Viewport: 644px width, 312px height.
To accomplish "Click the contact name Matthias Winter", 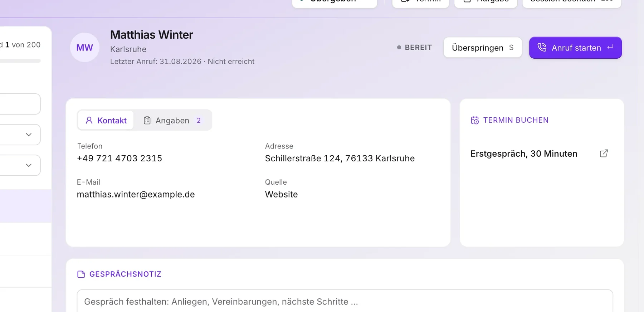I will click(x=152, y=35).
